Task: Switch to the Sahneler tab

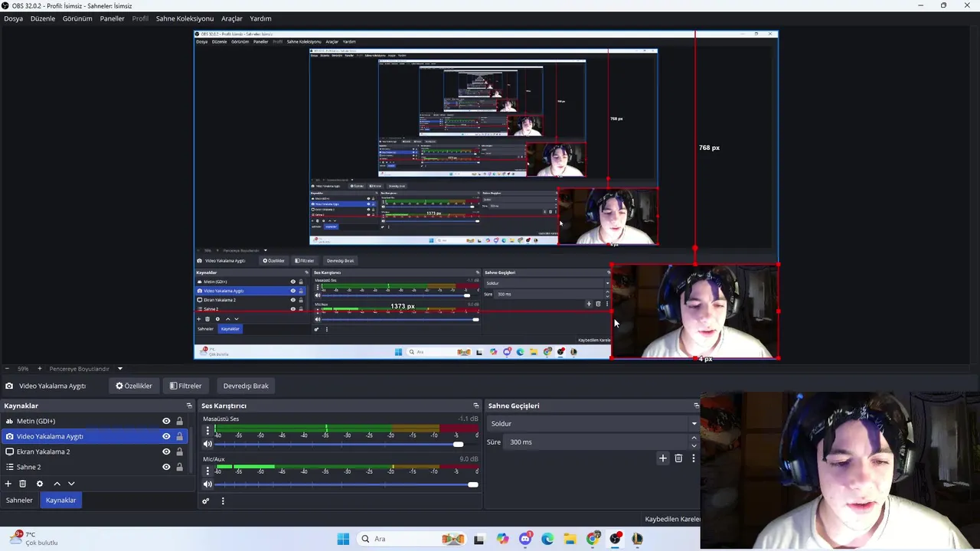Action: coord(19,500)
